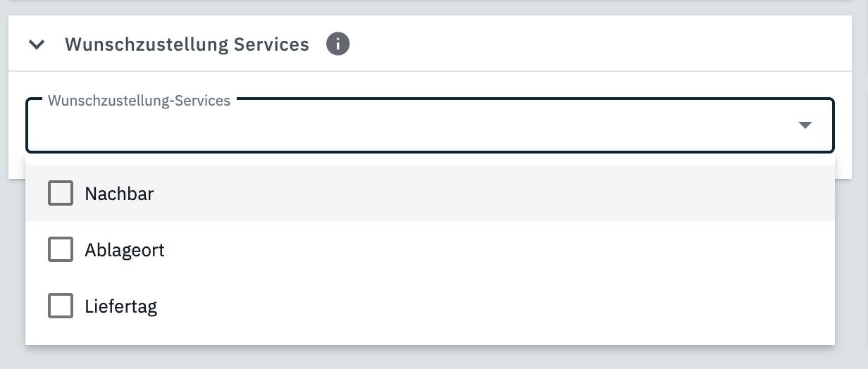The width and height of the screenshot is (868, 369).
Task: Click the Wunschzustellung Services section heading text
Action: point(187,44)
